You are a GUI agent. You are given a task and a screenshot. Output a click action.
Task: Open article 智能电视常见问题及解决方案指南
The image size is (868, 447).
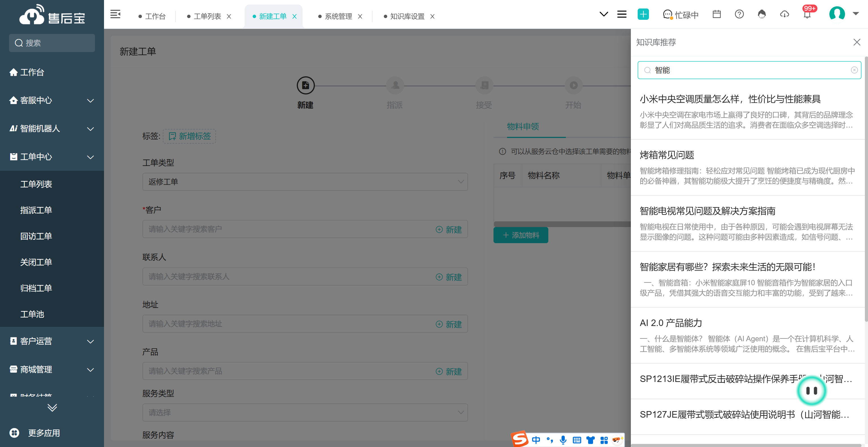tap(707, 211)
